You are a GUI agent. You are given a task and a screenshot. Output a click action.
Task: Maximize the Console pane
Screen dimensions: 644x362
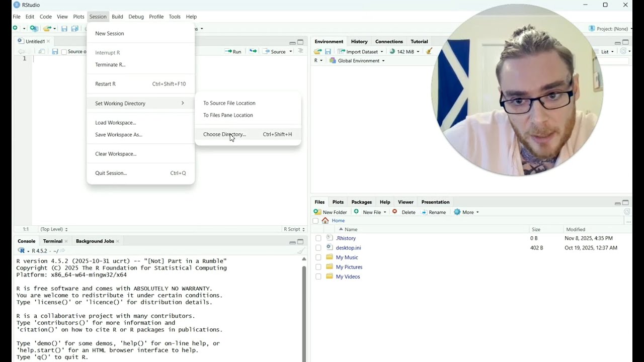[300, 242]
